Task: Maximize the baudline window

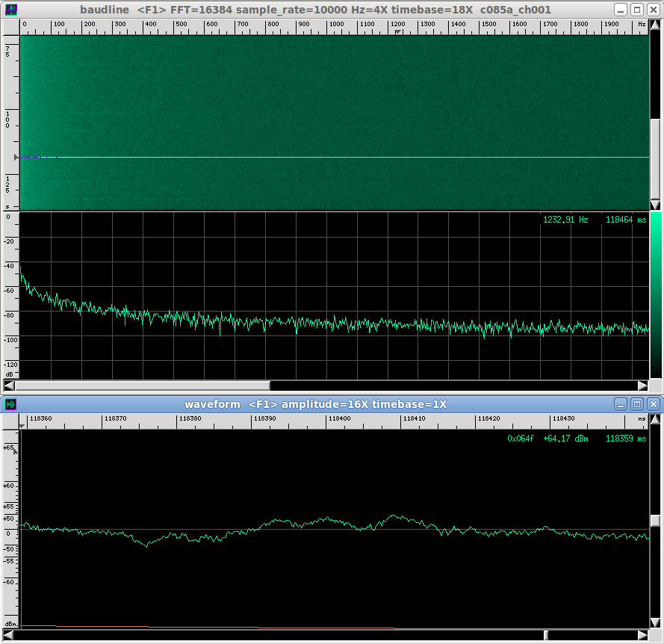Action: click(637, 9)
